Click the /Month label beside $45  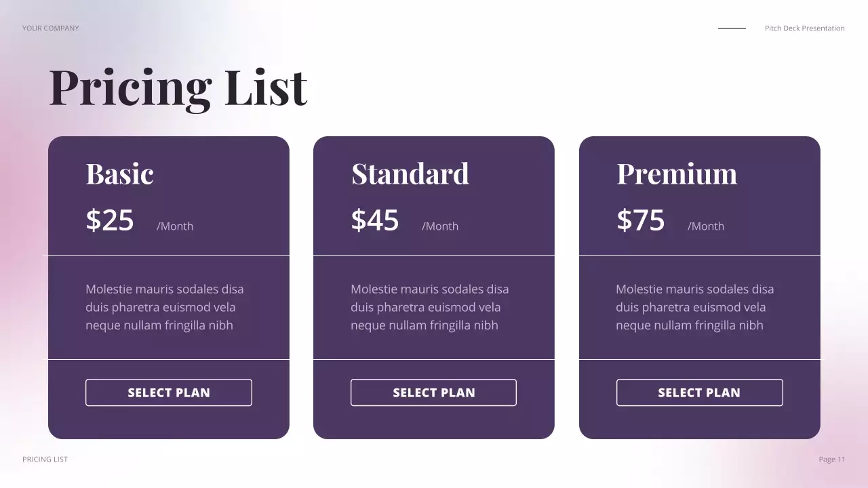tap(440, 226)
